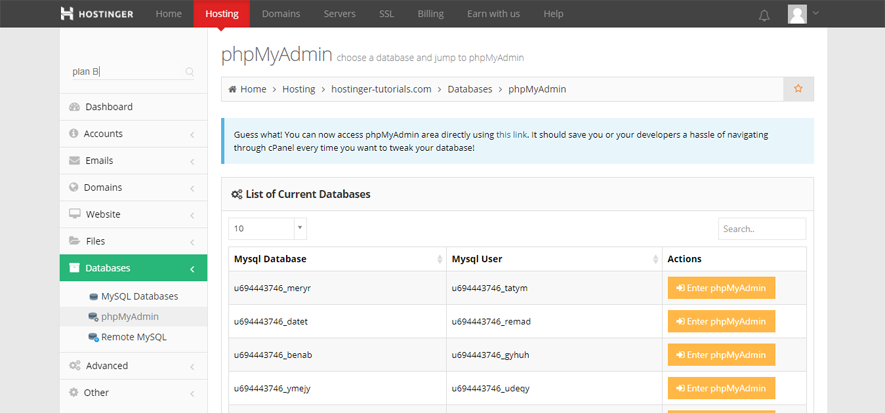
Task: Enter phpMyAdmin for u694443746_datet
Action: click(x=721, y=321)
